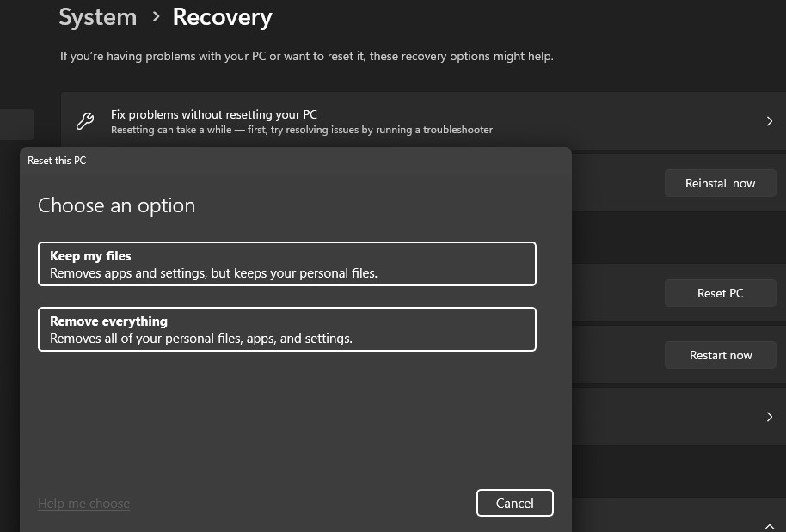Select the Keep my files option
786x532 pixels.
pyautogui.click(x=286, y=264)
